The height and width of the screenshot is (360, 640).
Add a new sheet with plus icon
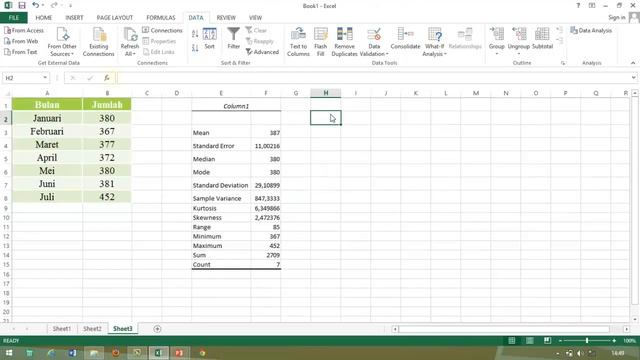pos(157,329)
